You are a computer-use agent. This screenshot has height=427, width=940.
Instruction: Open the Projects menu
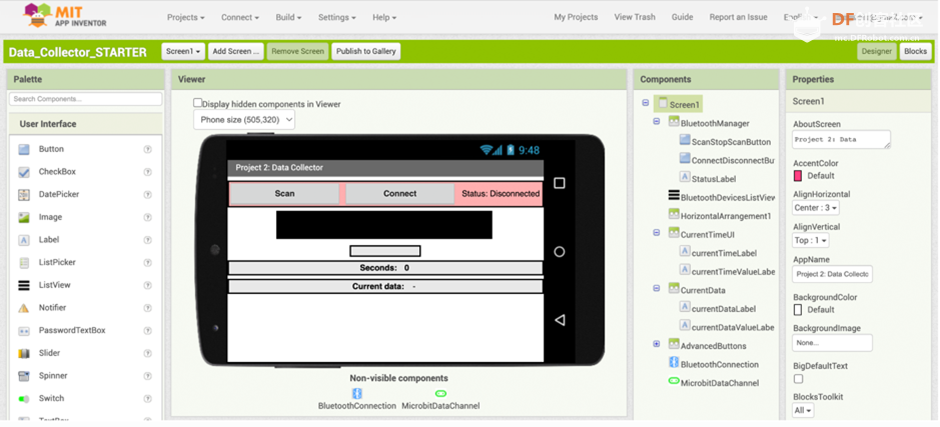pyautogui.click(x=185, y=17)
